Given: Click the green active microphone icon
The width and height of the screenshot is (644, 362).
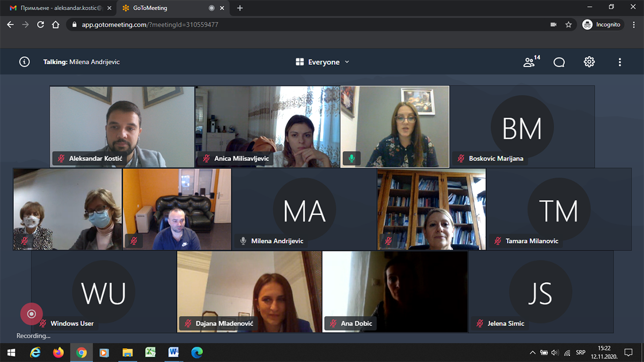Looking at the screenshot, I should point(352,159).
